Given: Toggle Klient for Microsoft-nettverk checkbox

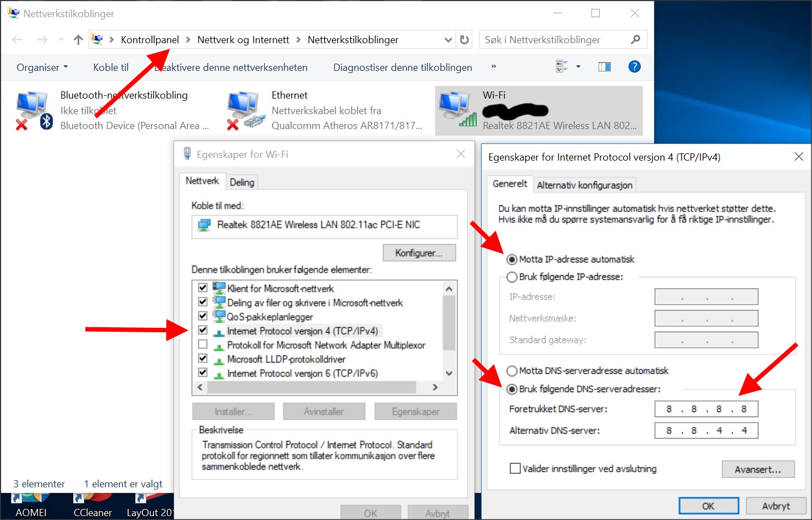Looking at the screenshot, I should [203, 288].
